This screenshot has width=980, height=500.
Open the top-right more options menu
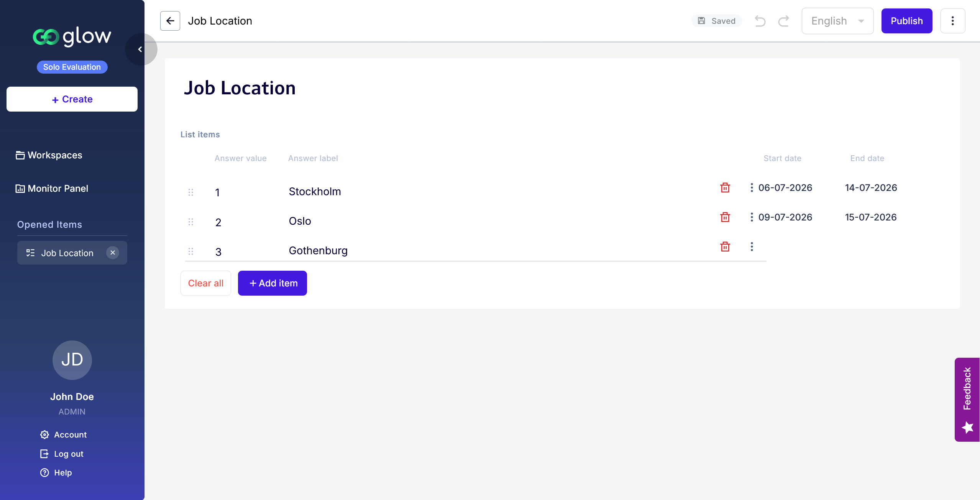953,21
